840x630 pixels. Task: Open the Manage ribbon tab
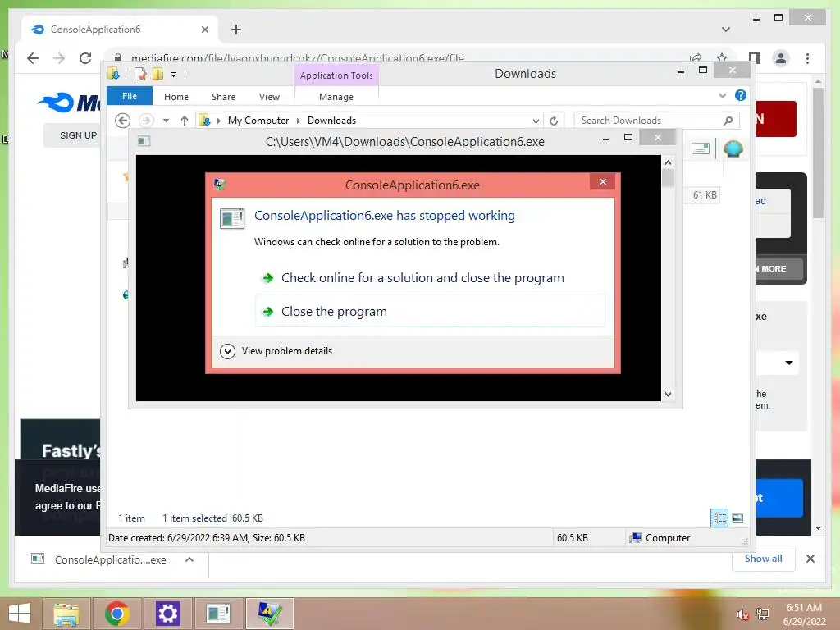click(336, 97)
